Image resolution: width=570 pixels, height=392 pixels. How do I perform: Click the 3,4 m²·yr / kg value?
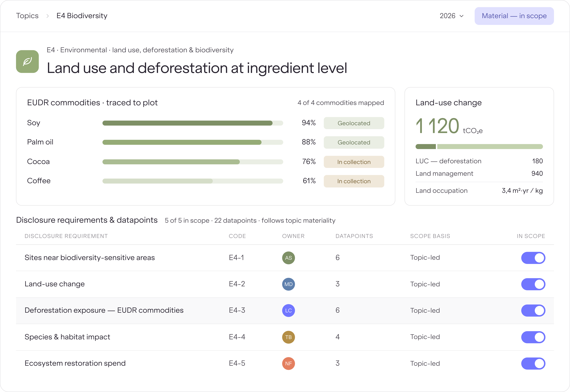point(522,191)
